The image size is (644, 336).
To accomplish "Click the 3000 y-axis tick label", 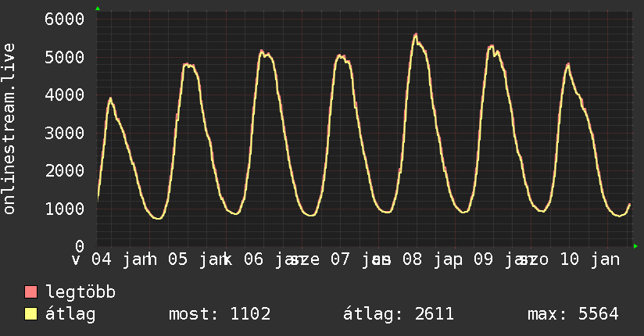I will click(x=65, y=133).
